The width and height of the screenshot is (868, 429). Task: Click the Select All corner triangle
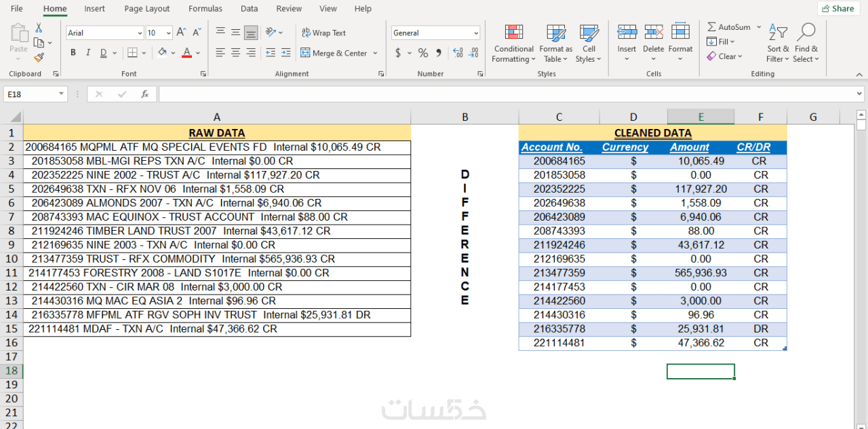16,117
